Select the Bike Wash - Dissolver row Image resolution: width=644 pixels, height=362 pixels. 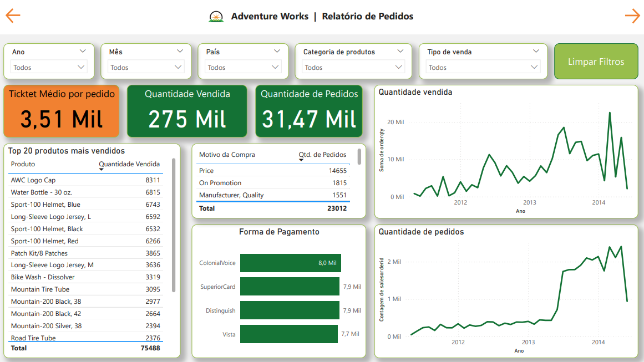point(85,277)
